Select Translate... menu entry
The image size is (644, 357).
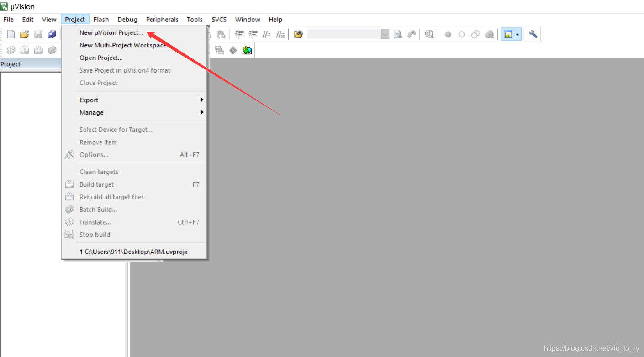(134, 222)
